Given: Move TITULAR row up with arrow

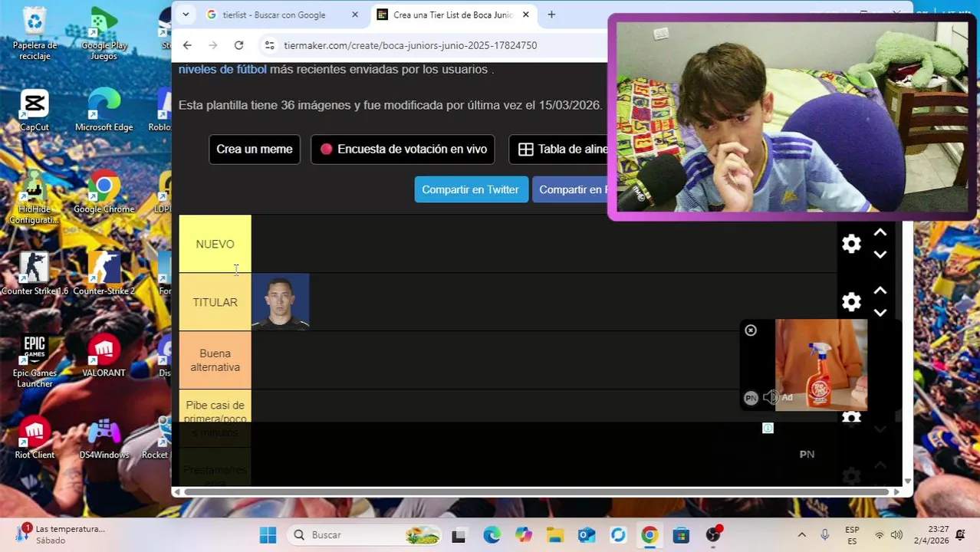Looking at the screenshot, I should pos(880,291).
